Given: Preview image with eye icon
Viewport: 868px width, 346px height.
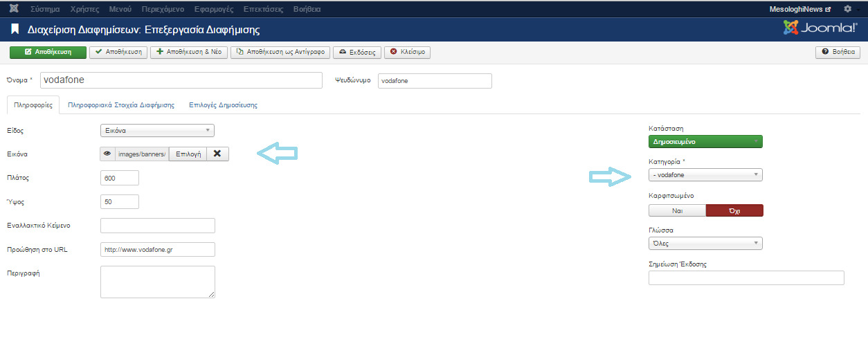Looking at the screenshot, I should pyautogui.click(x=107, y=154).
